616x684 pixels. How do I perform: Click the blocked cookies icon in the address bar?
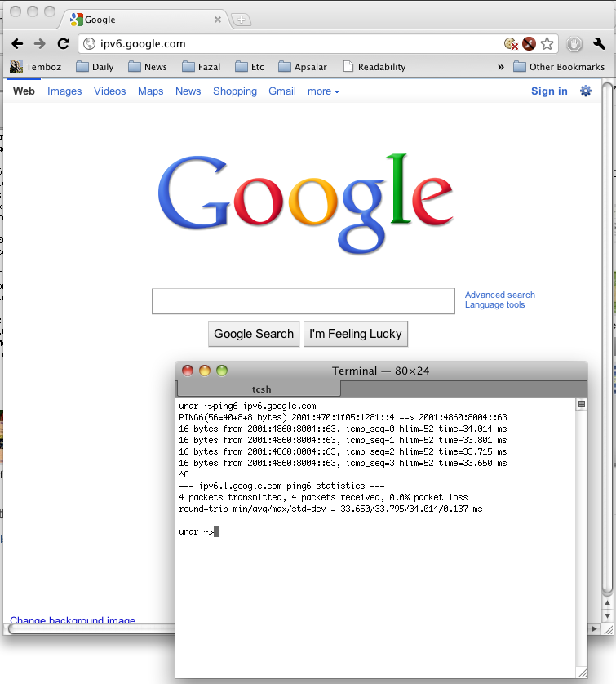click(511, 44)
